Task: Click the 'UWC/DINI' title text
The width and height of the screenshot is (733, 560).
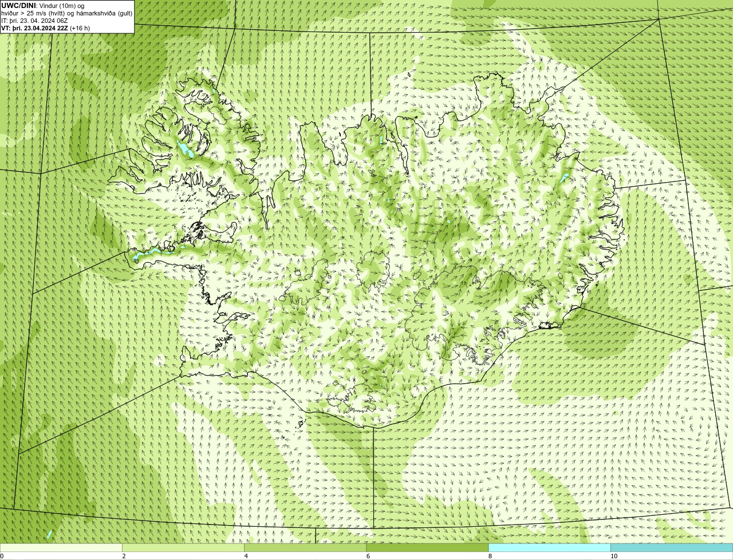Action: tap(18, 6)
